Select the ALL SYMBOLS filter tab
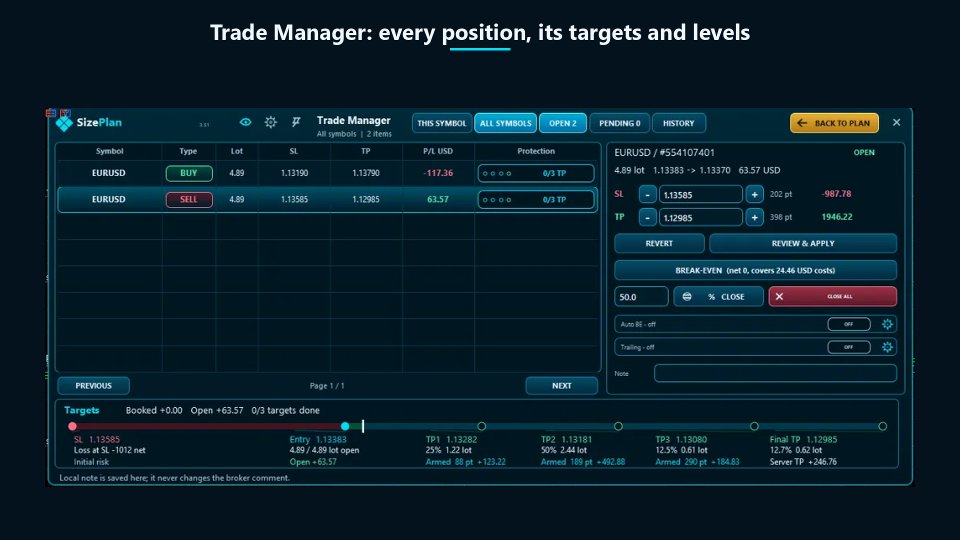Screen dimensions: 960x540 coord(505,123)
